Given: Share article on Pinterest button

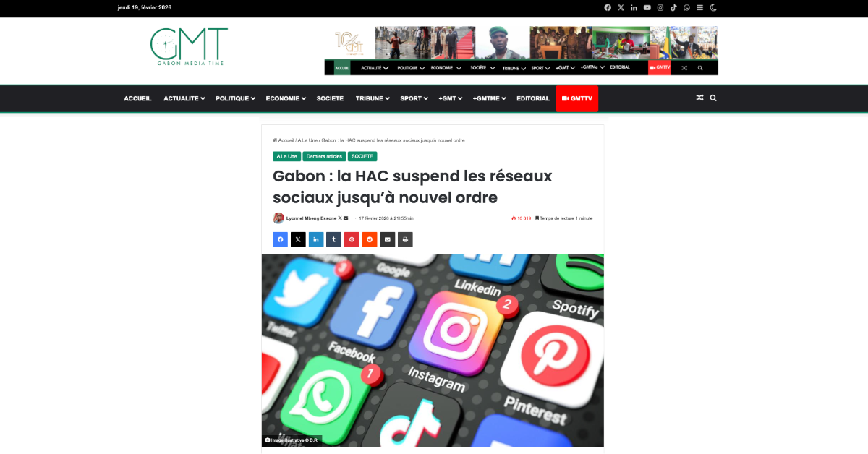Looking at the screenshot, I should [352, 239].
